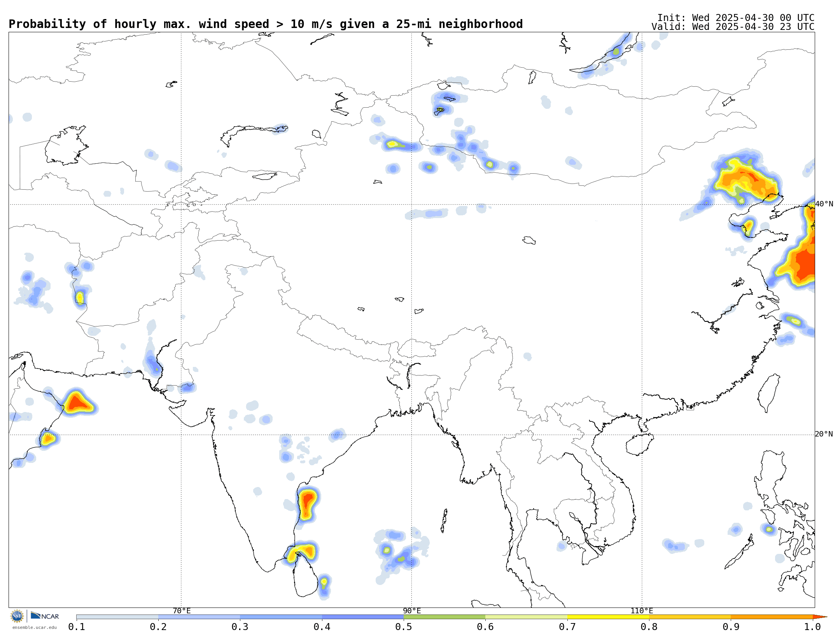Click the NSF logo
The height and width of the screenshot is (632, 840).
17,616
